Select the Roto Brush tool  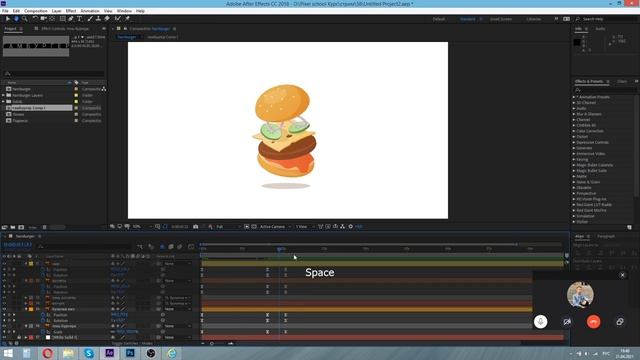tap(118, 19)
